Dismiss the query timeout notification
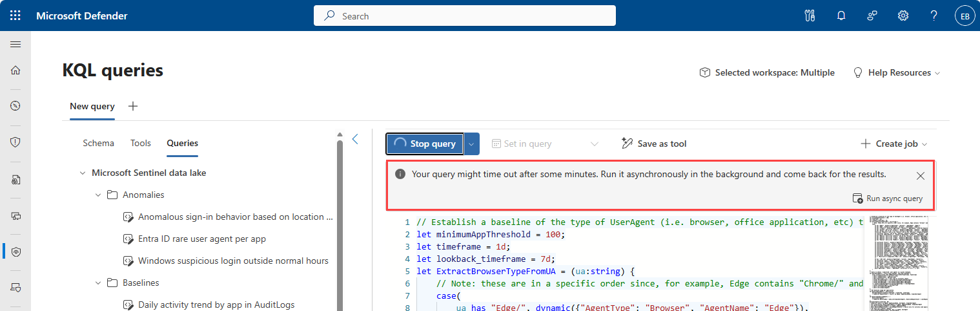This screenshot has height=311, width=980. click(x=921, y=176)
